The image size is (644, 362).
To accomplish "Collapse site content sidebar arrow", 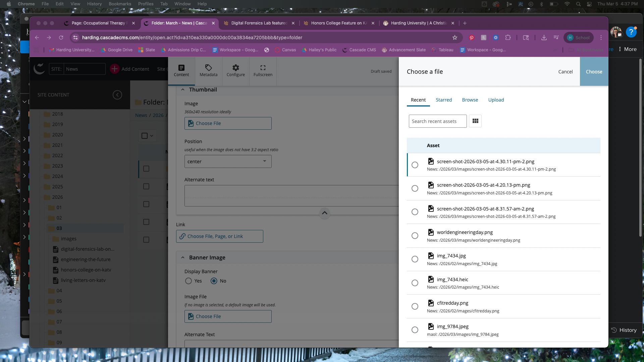I will click(x=117, y=95).
